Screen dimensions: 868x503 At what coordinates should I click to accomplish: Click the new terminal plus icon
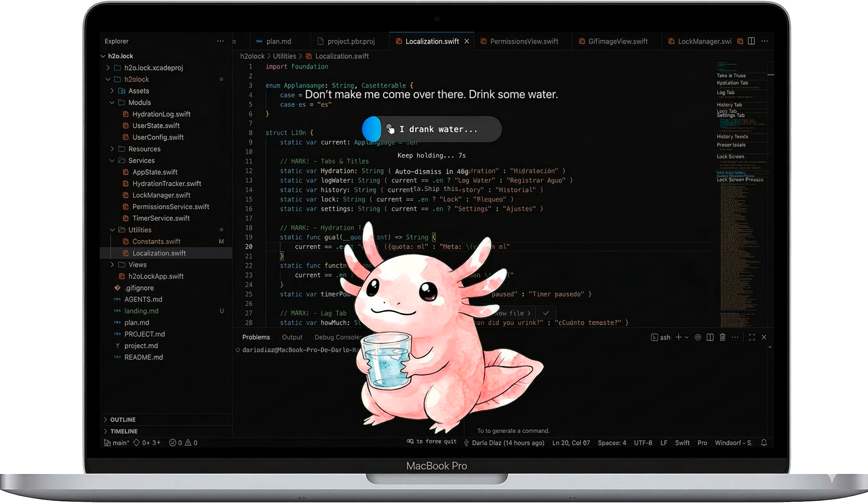click(x=678, y=337)
